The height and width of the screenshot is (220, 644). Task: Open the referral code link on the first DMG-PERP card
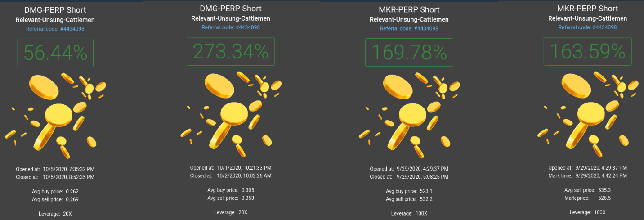(x=55, y=29)
